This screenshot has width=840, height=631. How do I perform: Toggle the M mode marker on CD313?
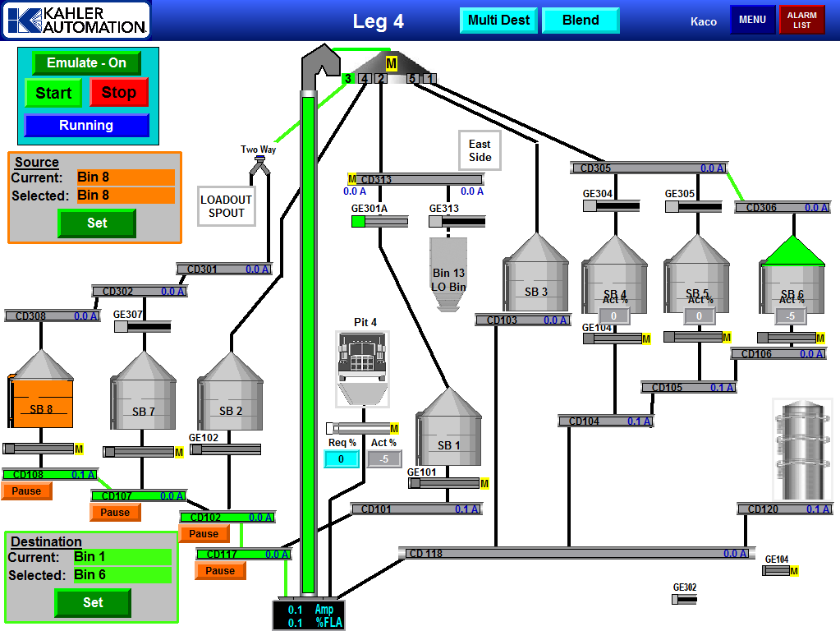click(352, 179)
